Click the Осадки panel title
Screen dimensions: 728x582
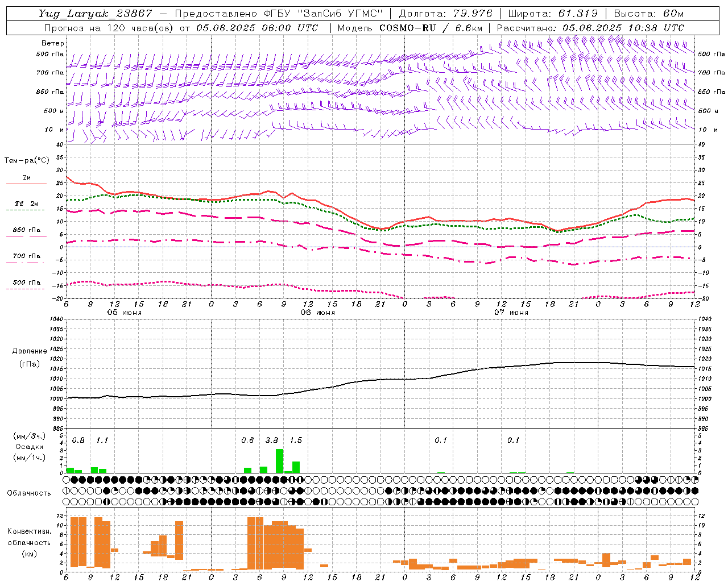[29, 447]
